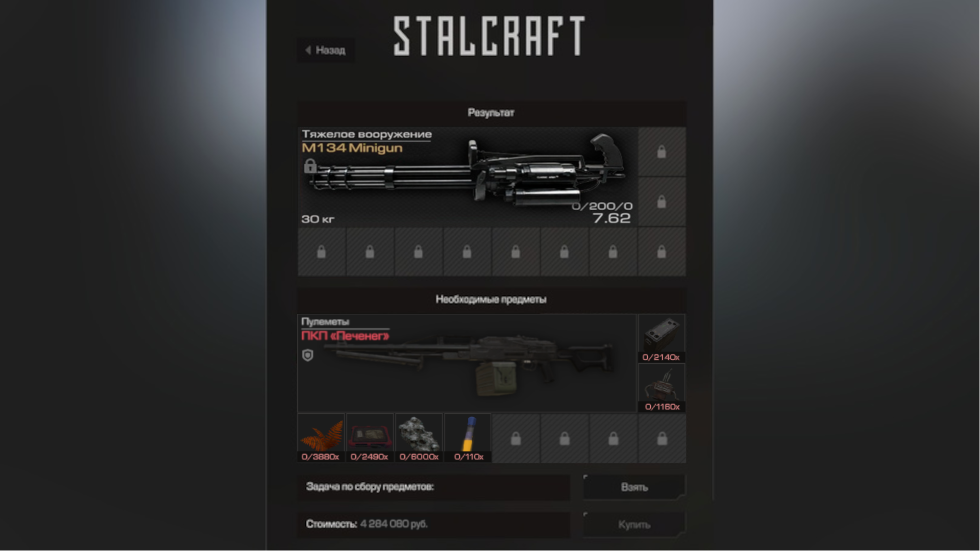The height and width of the screenshot is (551, 980).
Task: Click the lock icon under M134 Minigun name
Action: 310,166
